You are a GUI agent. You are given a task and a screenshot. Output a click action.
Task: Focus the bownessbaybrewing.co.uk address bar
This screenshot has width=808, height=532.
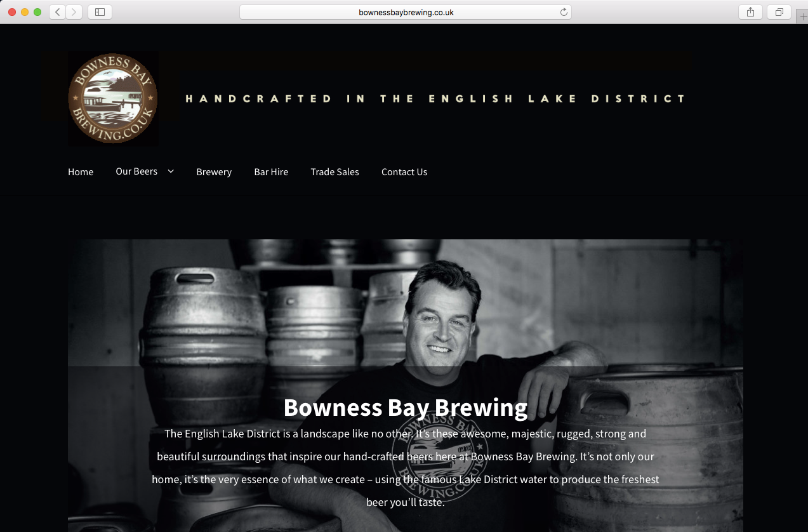(x=406, y=12)
